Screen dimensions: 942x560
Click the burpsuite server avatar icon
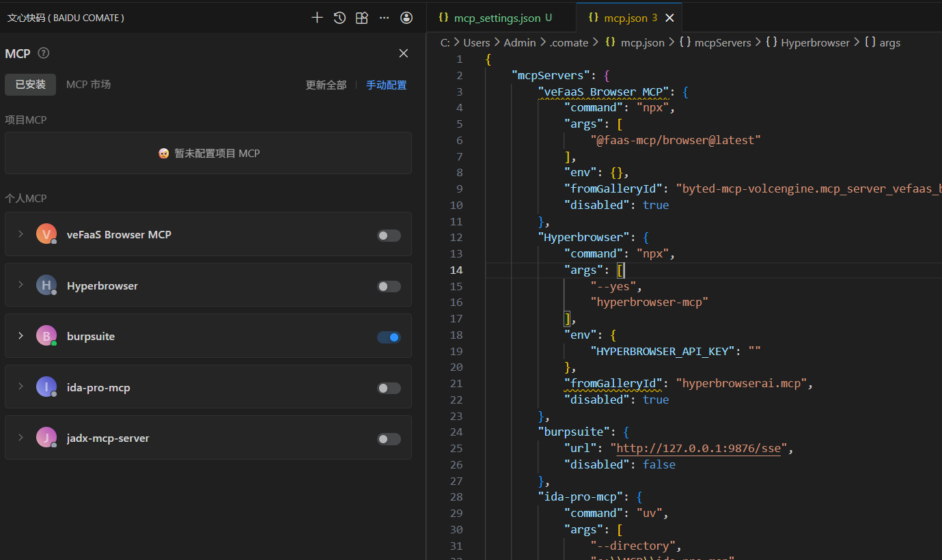point(46,336)
